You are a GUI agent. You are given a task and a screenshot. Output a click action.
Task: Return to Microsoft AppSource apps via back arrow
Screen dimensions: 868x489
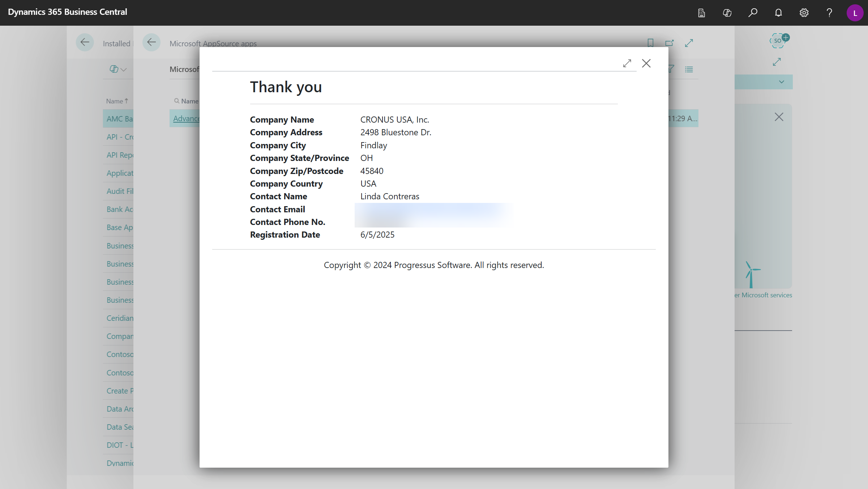click(151, 42)
